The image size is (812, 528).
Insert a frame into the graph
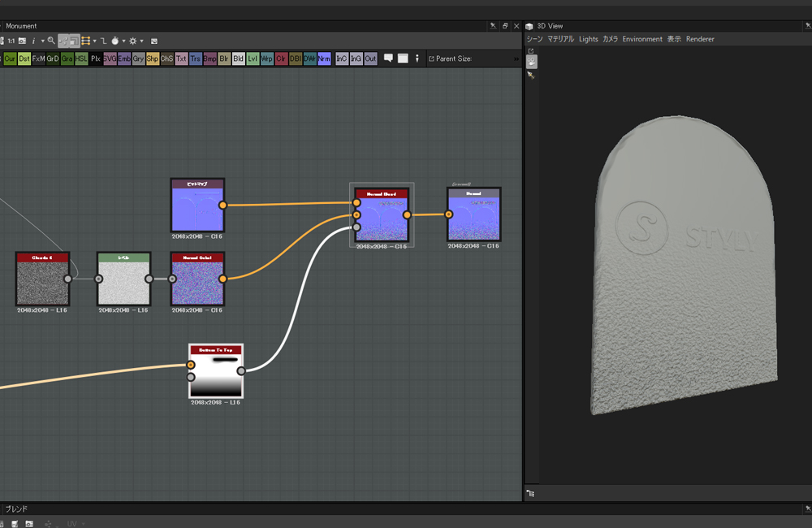click(x=403, y=58)
